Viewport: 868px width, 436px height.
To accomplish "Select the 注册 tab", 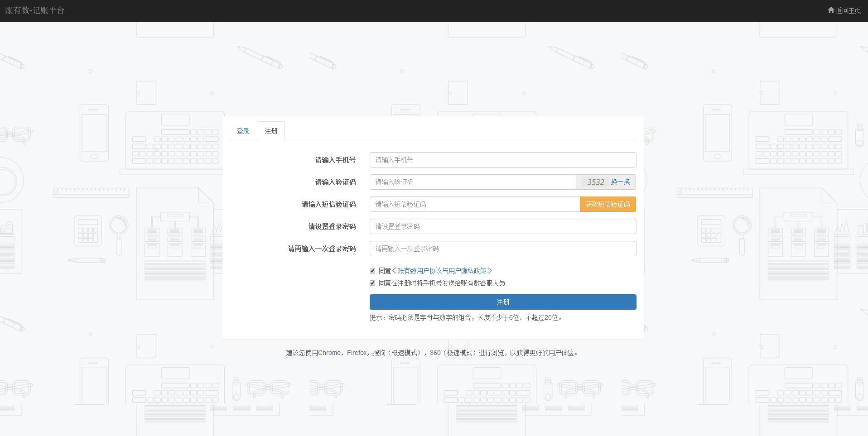I will (x=271, y=131).
